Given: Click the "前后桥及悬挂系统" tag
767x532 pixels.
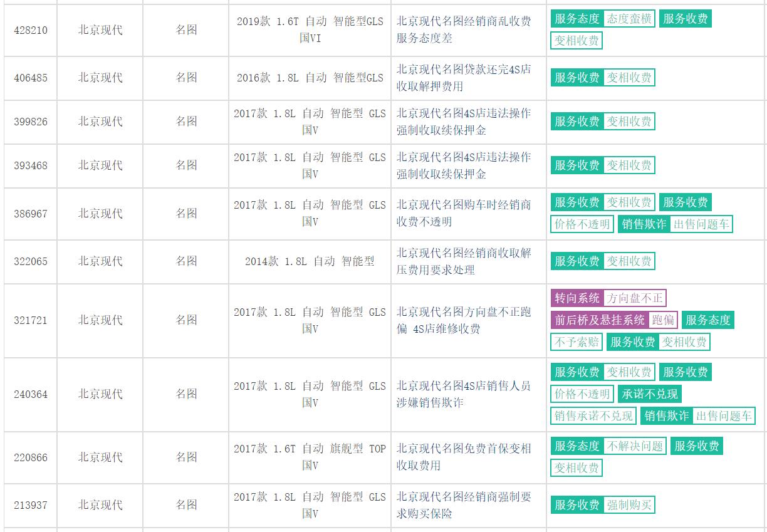Looking at the screenshot, I should point(600,320).
